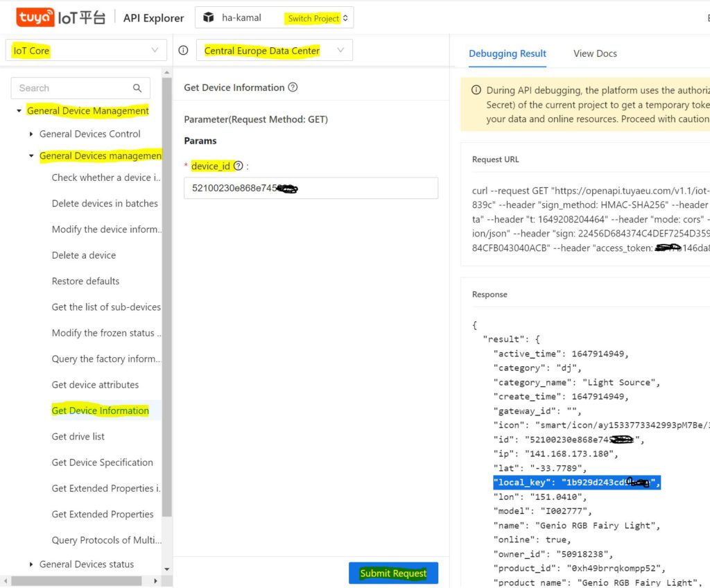This screenshot has width=710, height=588.
Task: Click the ha-kamal project cube icon
Action: (x=208, y=17)
